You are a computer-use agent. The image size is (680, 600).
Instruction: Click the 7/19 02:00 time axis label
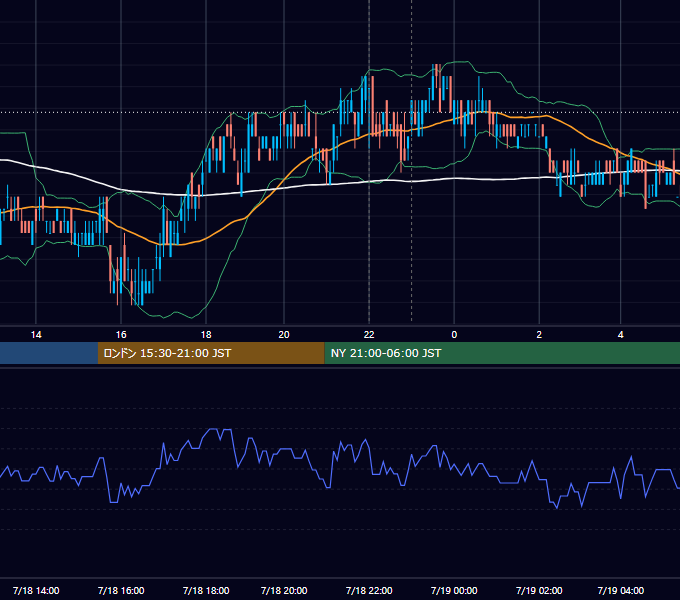(539, 590)
